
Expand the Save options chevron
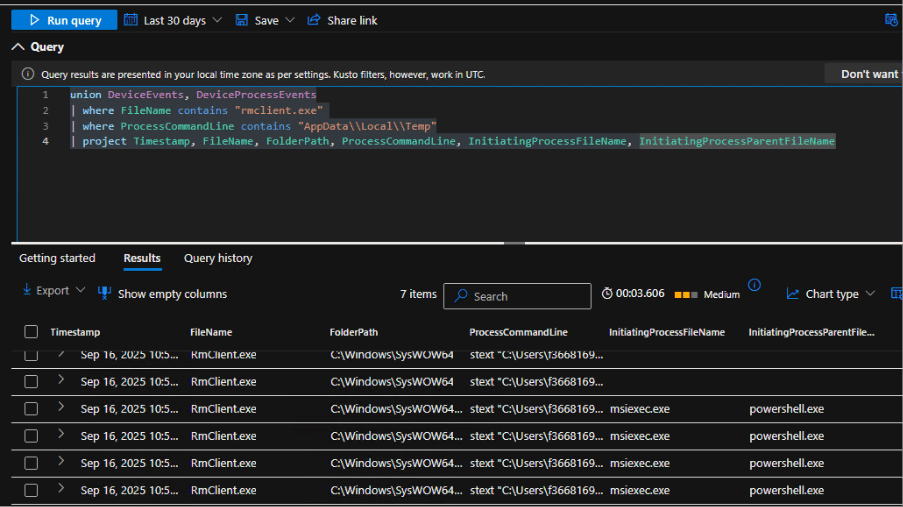coord(290,20)
